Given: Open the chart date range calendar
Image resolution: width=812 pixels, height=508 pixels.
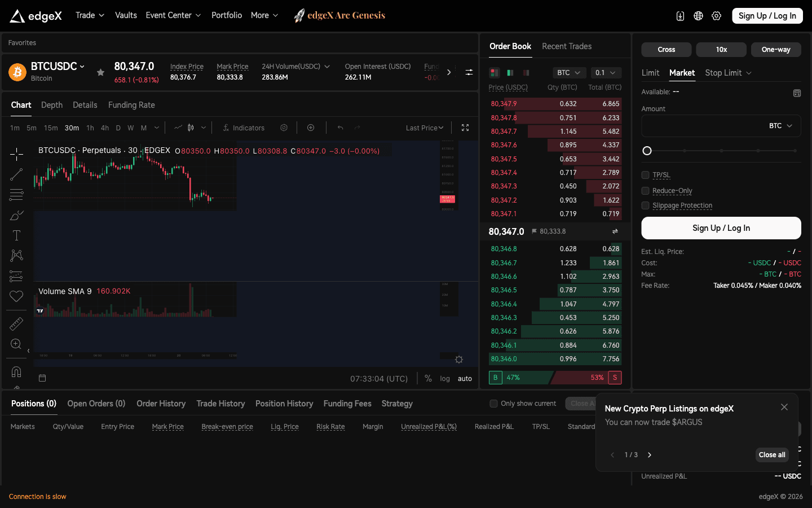Looking at the screenshot, I should coord(42,378).
